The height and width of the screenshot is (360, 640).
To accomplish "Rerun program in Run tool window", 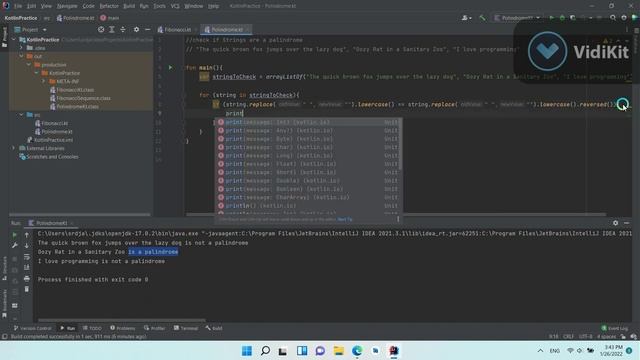I will point(15,235).
